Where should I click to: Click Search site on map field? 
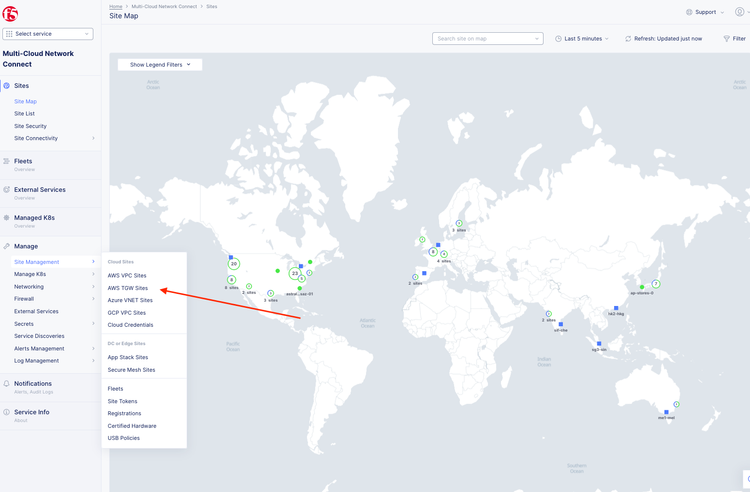(x=487, y=39)
